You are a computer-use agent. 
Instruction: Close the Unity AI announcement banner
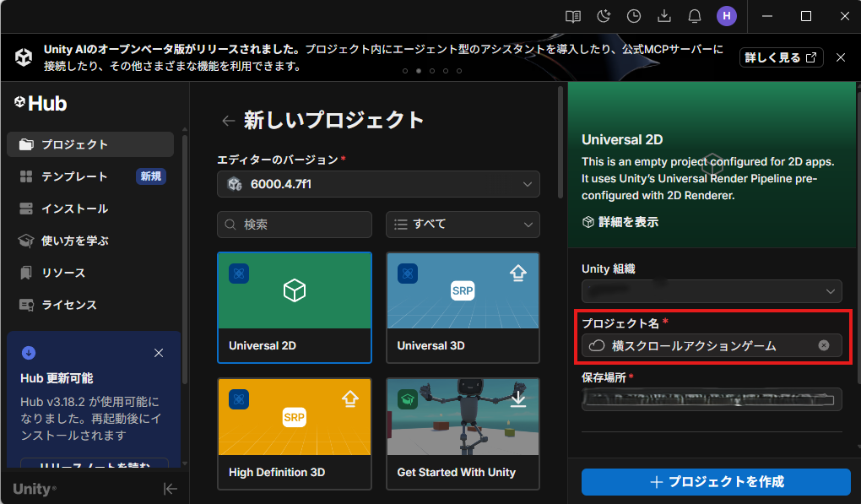click(841, 57)
